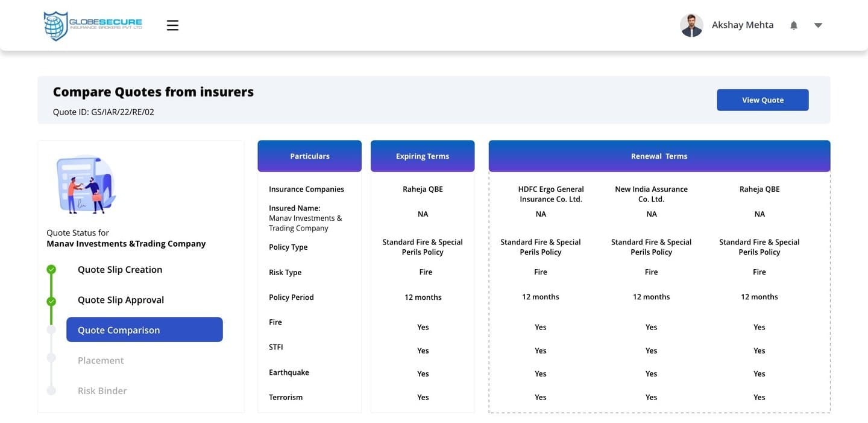
Task: Click the Terrorism row label
Action: tap(286, 397)
